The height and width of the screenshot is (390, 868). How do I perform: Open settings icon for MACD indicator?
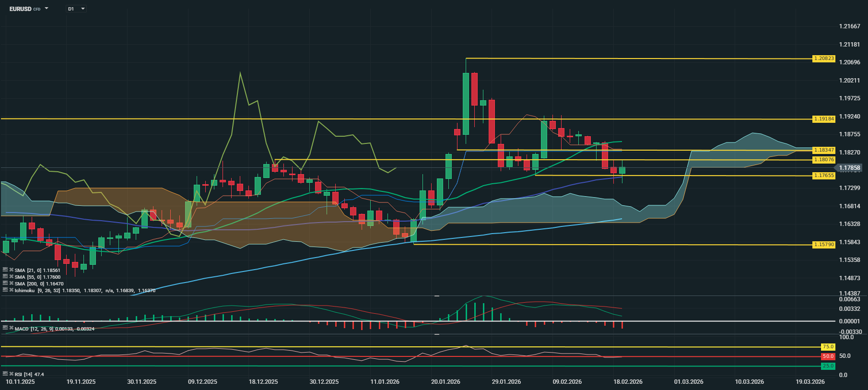(x=5, y=328)
